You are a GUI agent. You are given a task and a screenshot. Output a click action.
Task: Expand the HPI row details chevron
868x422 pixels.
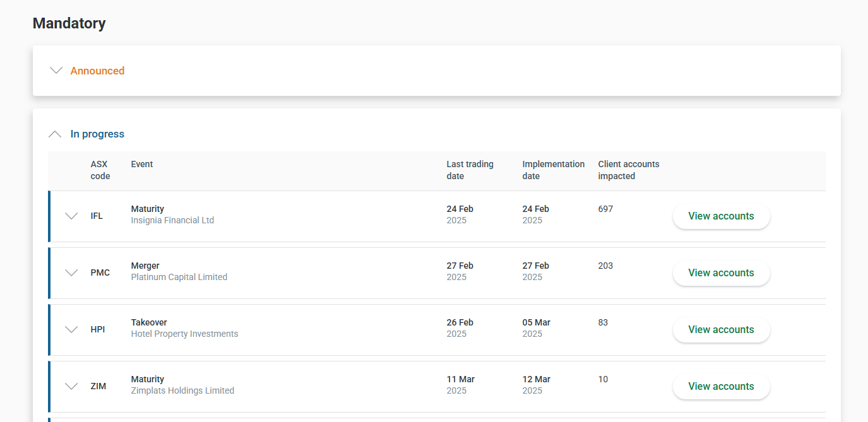pyautogui.click(x=71, y=329)
